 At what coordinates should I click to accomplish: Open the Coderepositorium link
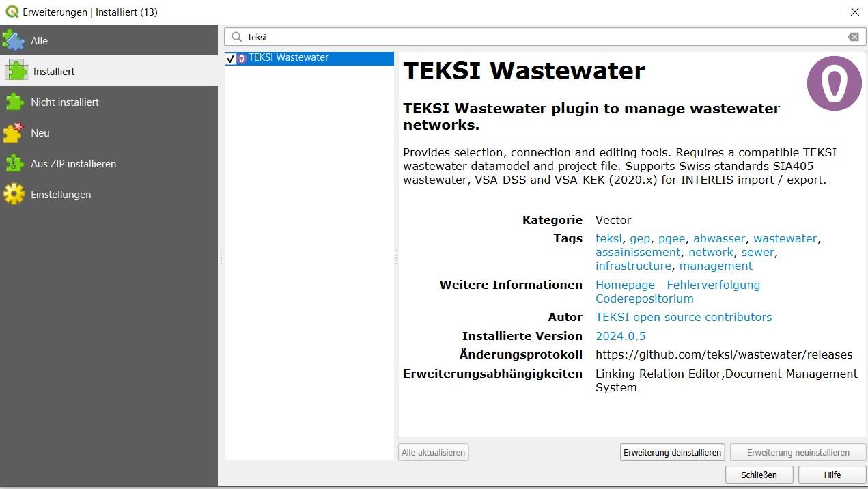click(645, 298)
